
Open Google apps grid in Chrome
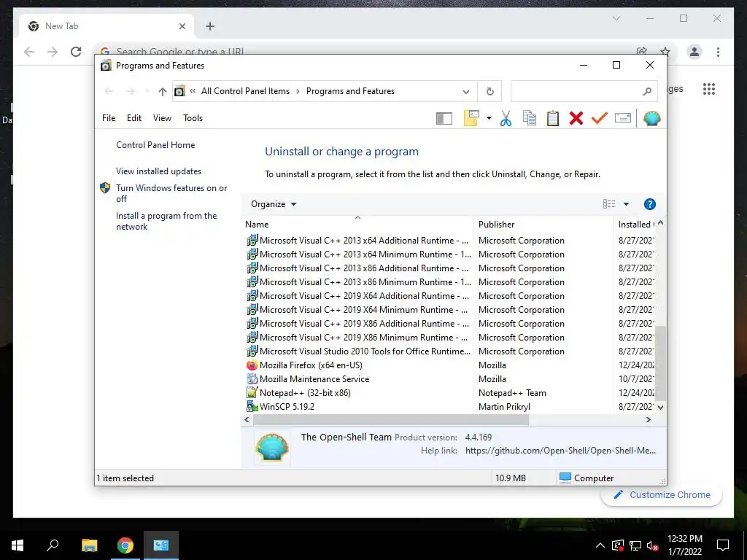pos(709,89)
